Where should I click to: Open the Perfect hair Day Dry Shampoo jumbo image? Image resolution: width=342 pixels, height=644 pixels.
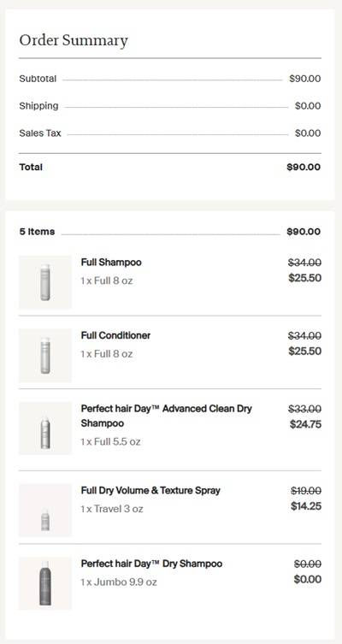pos(45,583)
